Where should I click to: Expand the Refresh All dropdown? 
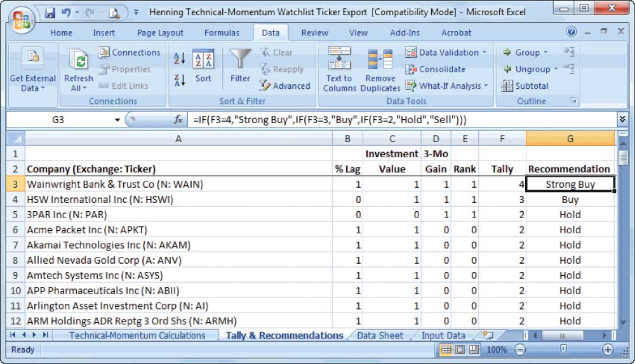pyautogui.click(x=79, y=88)
